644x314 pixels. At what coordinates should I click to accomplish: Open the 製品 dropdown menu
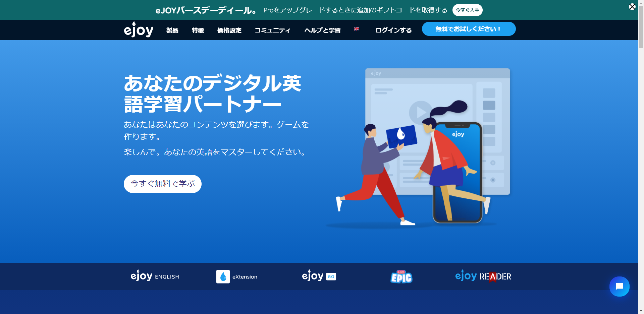172,30
